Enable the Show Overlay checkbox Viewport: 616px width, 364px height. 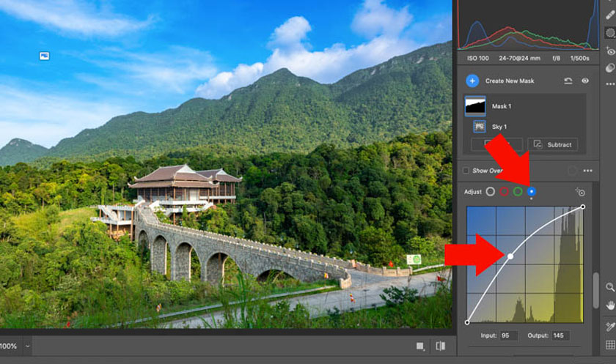tap(466, 171)
